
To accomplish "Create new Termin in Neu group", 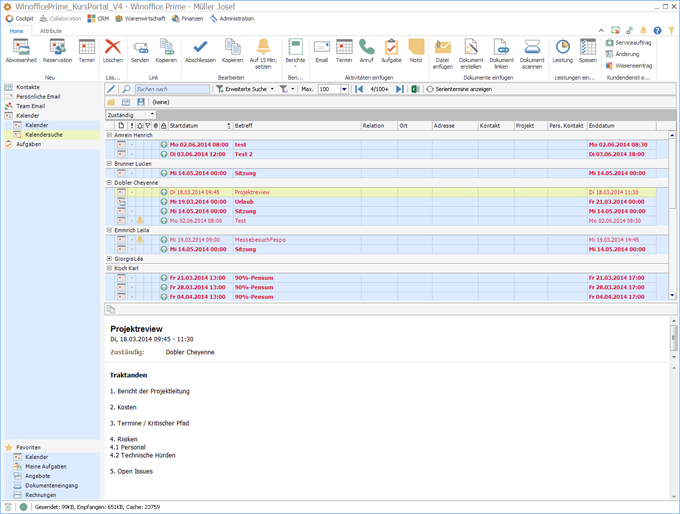I will click(87, 51).
